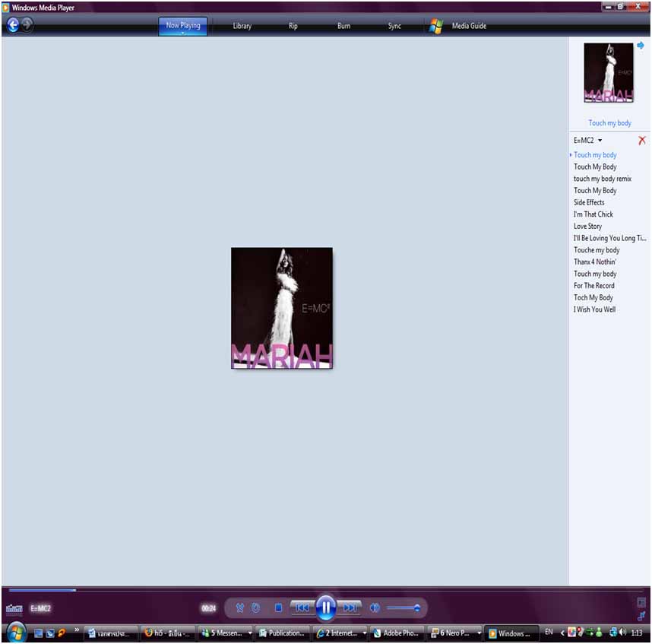This screenshot has height=644, width=652.
Task: Select For The Record track
Action: pos(593,286)
